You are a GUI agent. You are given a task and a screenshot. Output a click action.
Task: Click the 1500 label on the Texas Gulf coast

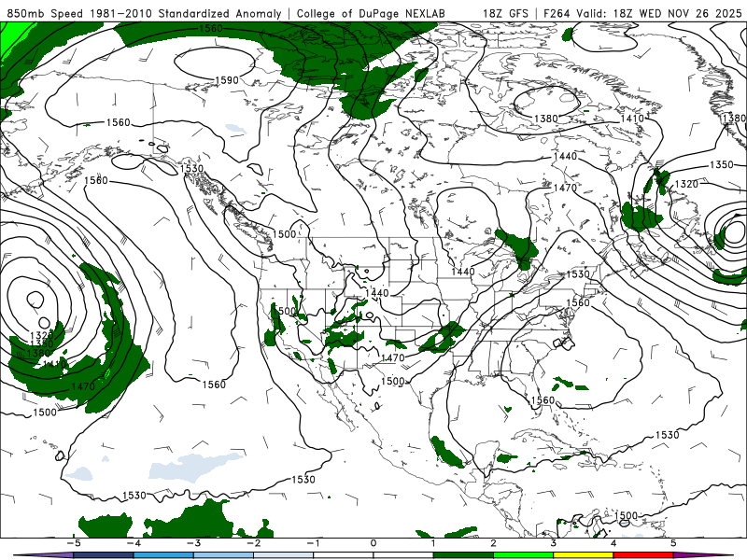[393, 381]
